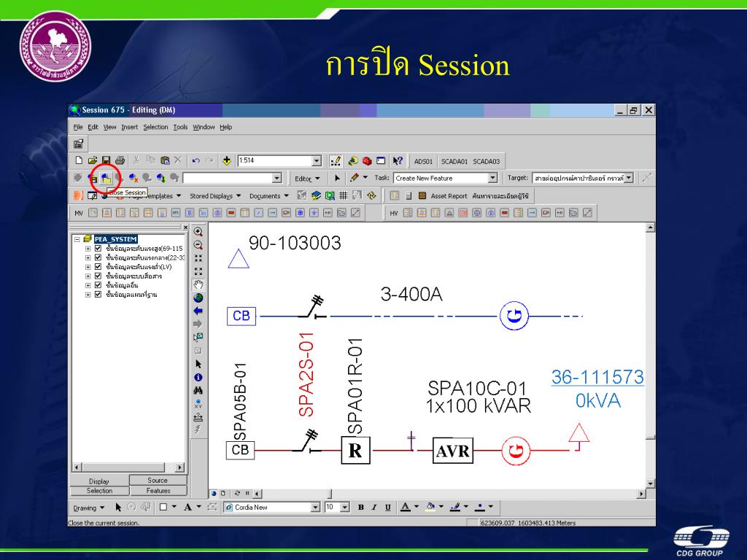Open the Edit menu

[x=93, y=127]
